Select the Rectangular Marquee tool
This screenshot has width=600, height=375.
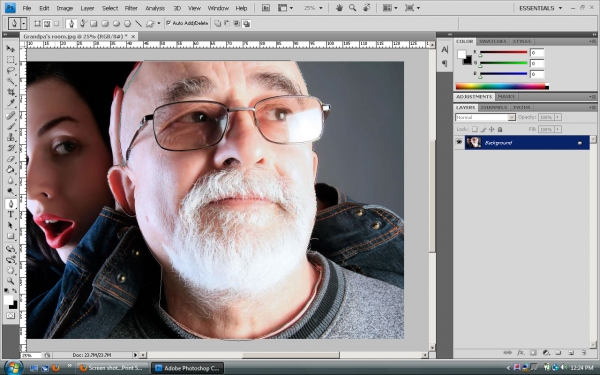[x=10, y=60]
